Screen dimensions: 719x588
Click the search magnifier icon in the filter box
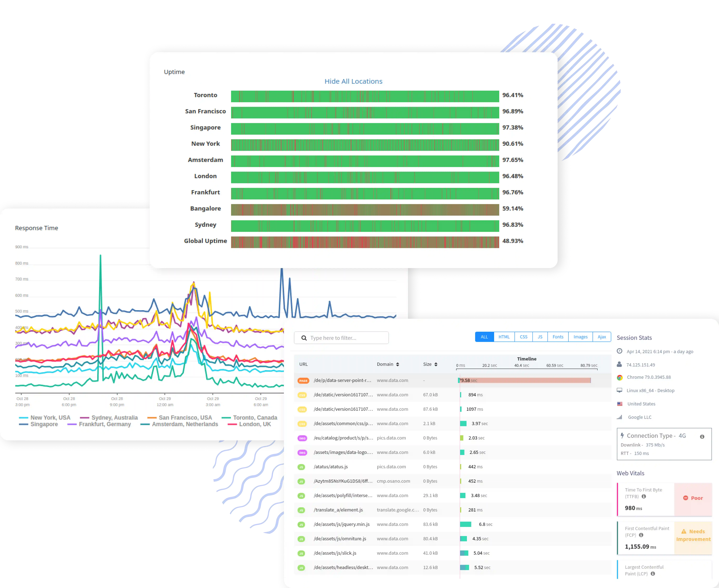[x=304, y=338]
